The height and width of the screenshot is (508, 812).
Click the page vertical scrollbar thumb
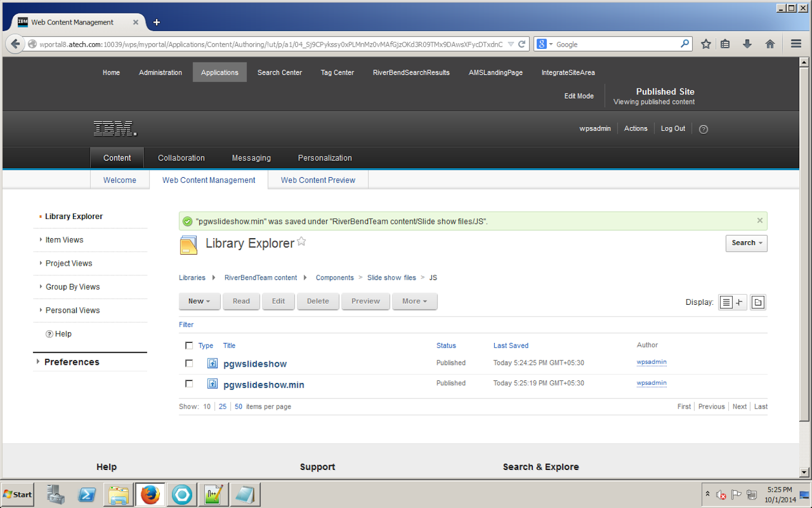coord(804,244)
